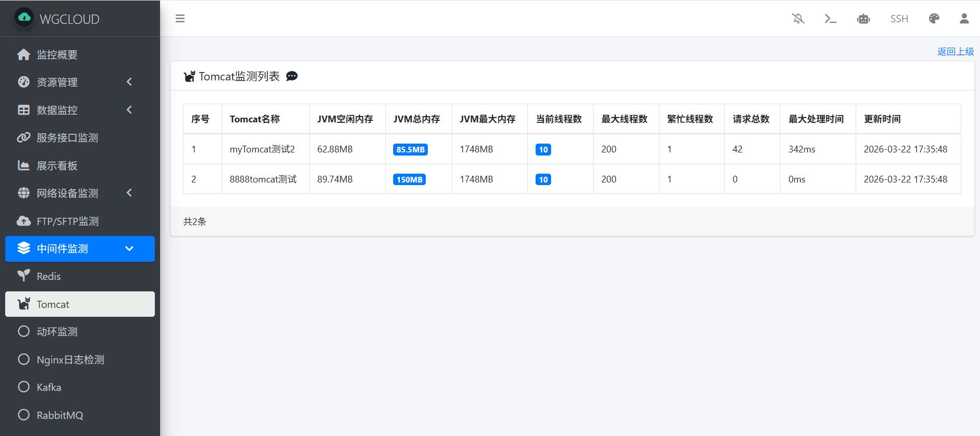980x436 pixels.
Task: Click the WGCLOUD logo icon
Action: 24,18
